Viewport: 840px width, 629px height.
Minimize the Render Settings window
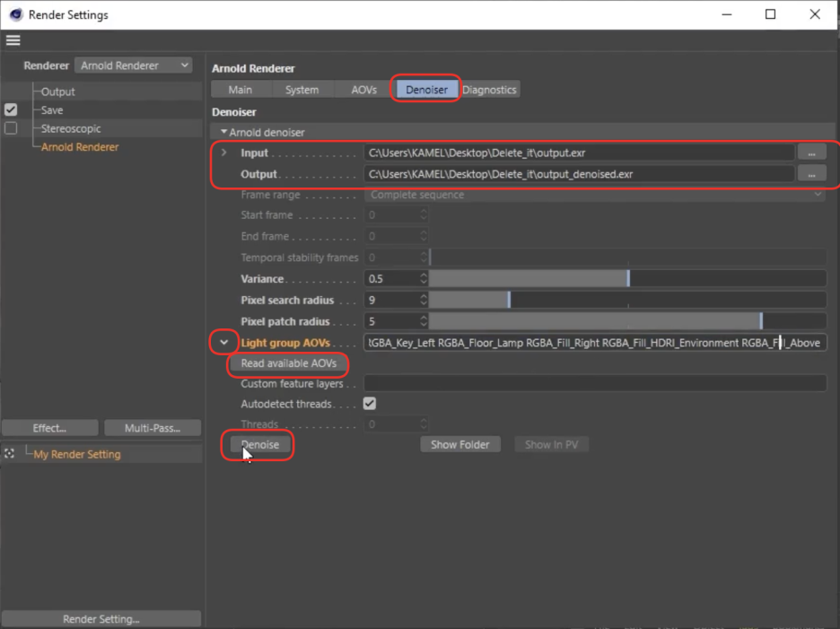point(726,14)
